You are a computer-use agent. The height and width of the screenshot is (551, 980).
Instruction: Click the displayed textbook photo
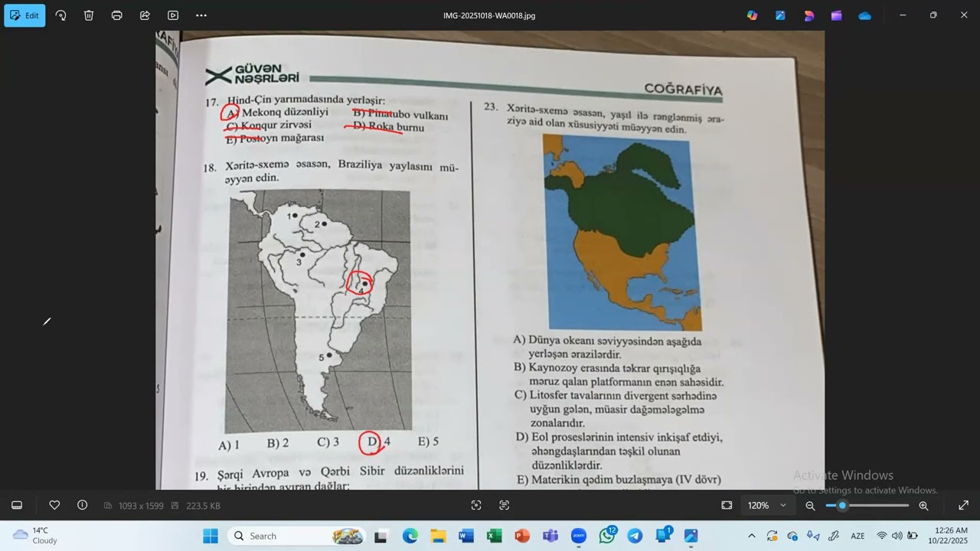(x=490, y=260)
